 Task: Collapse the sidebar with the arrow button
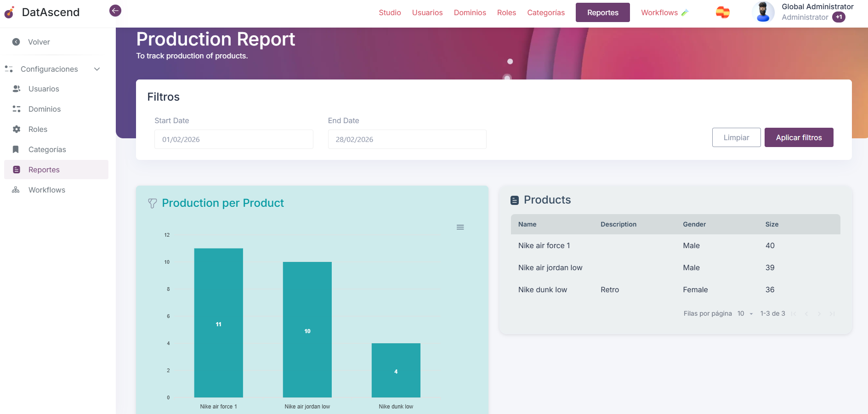[x=115, y=11]
